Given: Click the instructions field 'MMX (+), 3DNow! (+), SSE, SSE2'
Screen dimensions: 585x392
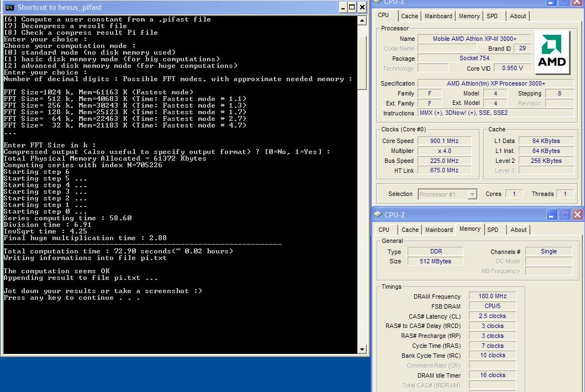Looking at the screenshot, I should tap(496, 113).
